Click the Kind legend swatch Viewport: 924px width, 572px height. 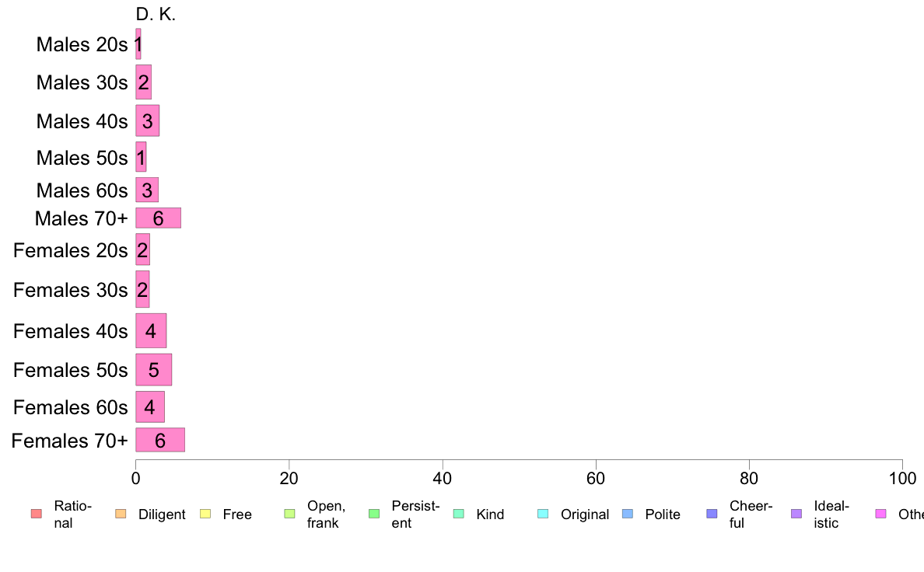coord(458,514)
